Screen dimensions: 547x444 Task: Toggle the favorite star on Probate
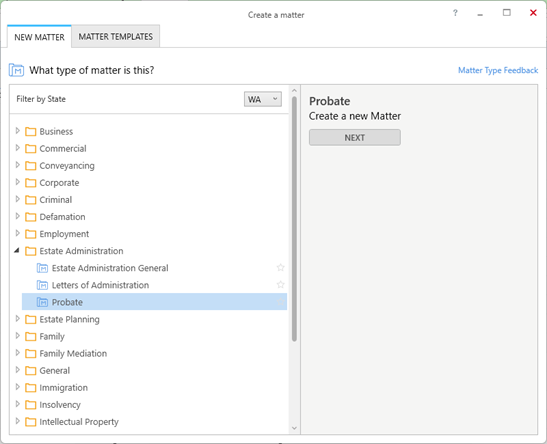pyautogui.click(x=280, y=302)
